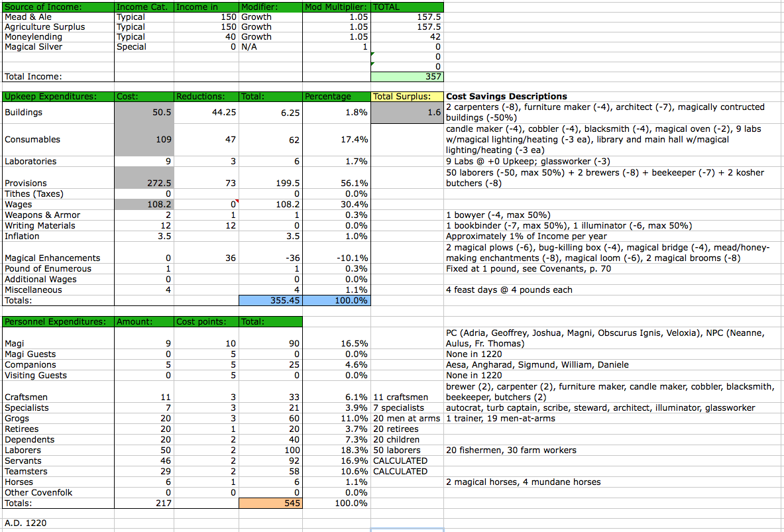Select the 'Approximately 1% of Income per year' note
The height and width of the screenshot is (532, 784).
[x=526, y=236]
